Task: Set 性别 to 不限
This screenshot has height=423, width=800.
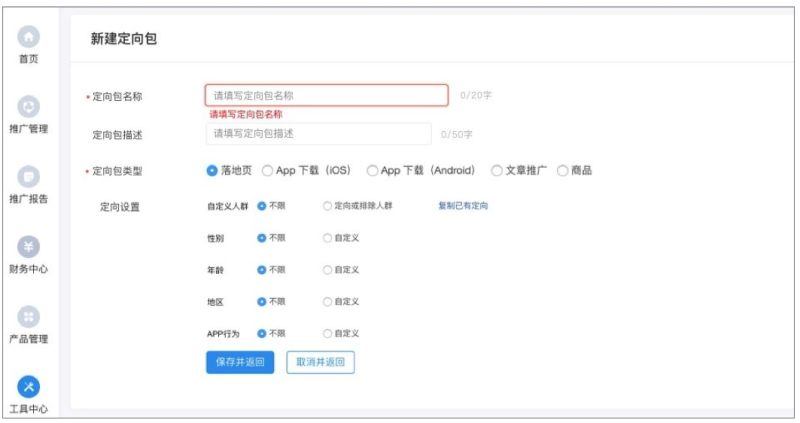Action: coord(262,238)
